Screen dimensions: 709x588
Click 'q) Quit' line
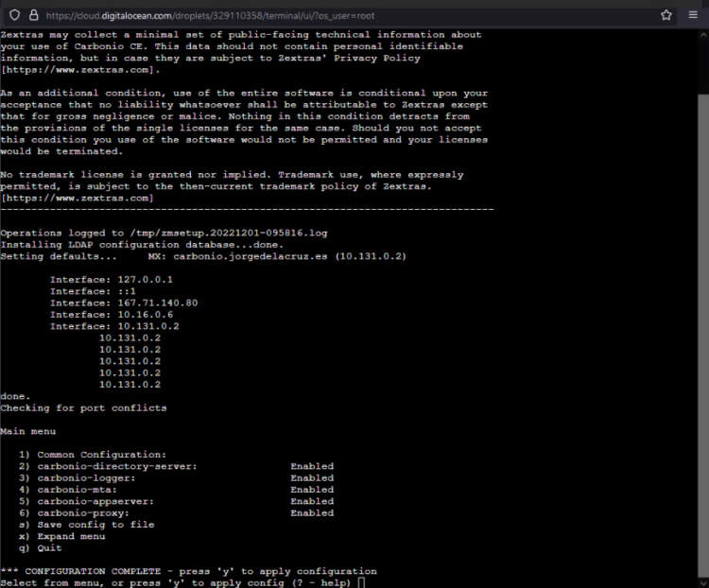tap(41, 548)
